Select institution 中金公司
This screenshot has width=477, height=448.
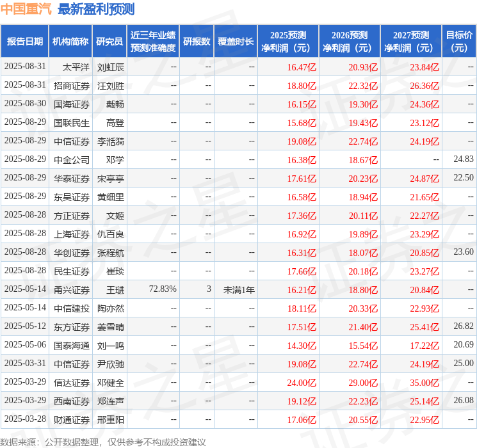tap(72, 160)
